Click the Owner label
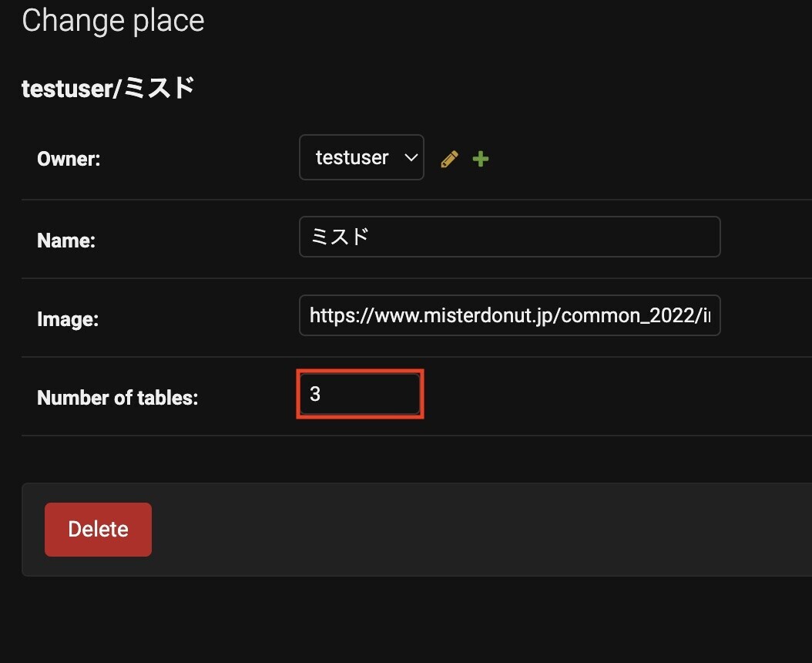 pos(69,159)
